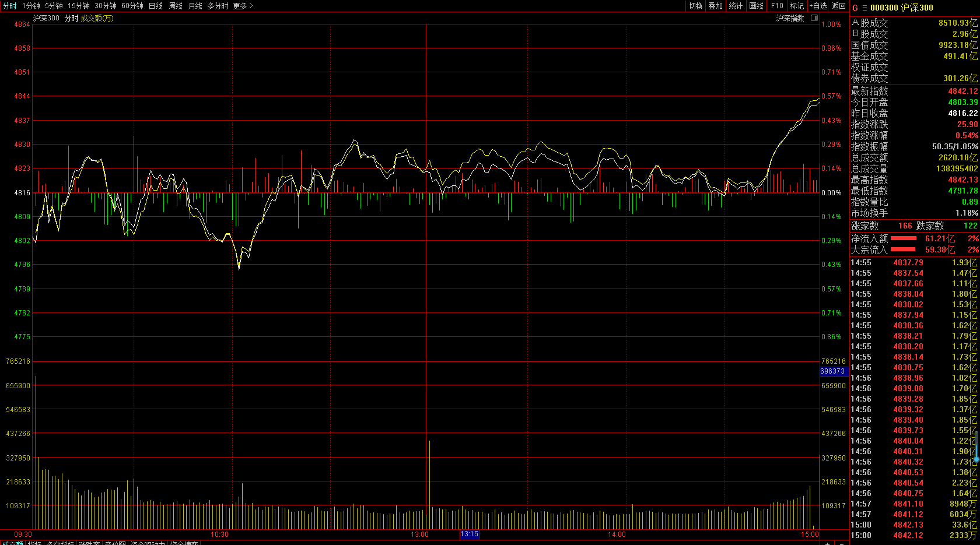
Task: Click the red 净流入额 inflow bar
Action: pyautogui.click(x=904, y=238)
